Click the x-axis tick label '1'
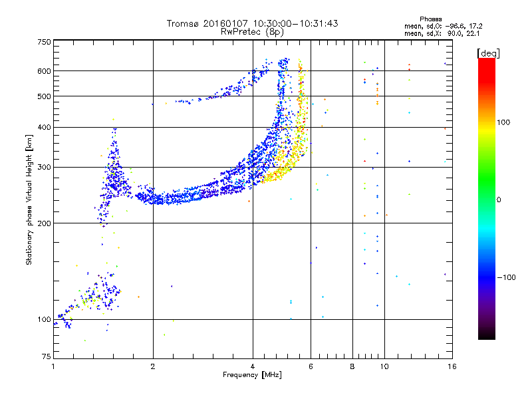 (53, 366)
